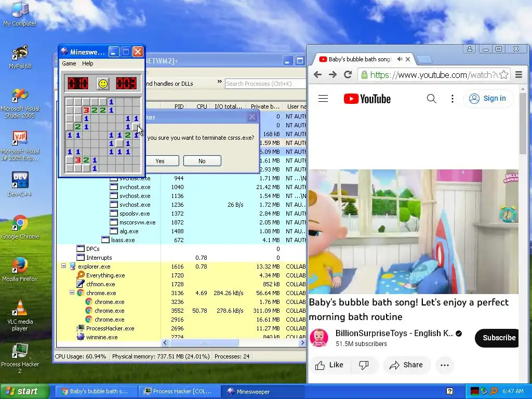
Task: Sort by Private bytes column header
Action: (x=264, y=107)
